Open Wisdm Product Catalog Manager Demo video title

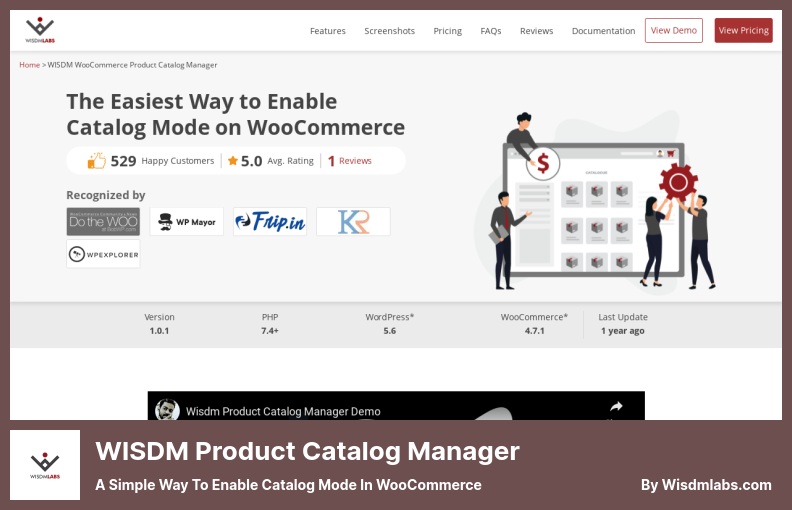coord(283,412)
